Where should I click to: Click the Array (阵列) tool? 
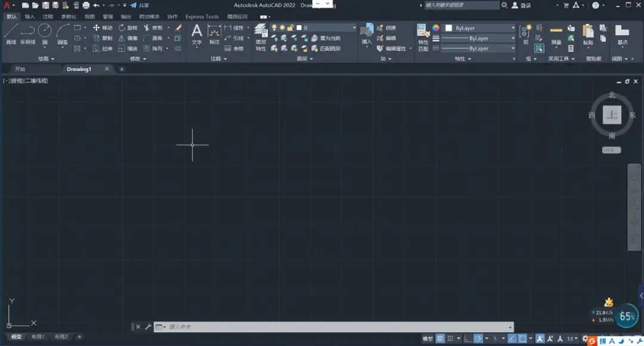click(x=153, y=48)
